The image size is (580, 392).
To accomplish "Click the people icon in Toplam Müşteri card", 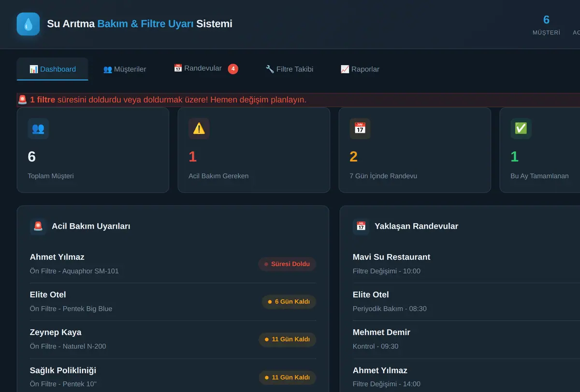I will [38, 129].
